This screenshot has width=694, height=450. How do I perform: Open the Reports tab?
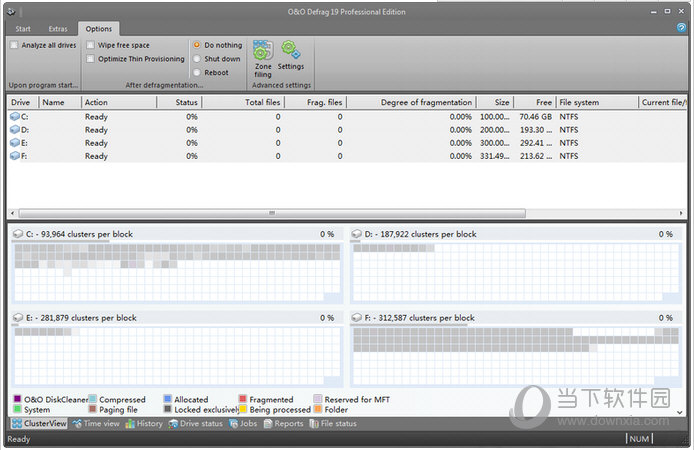283,423
